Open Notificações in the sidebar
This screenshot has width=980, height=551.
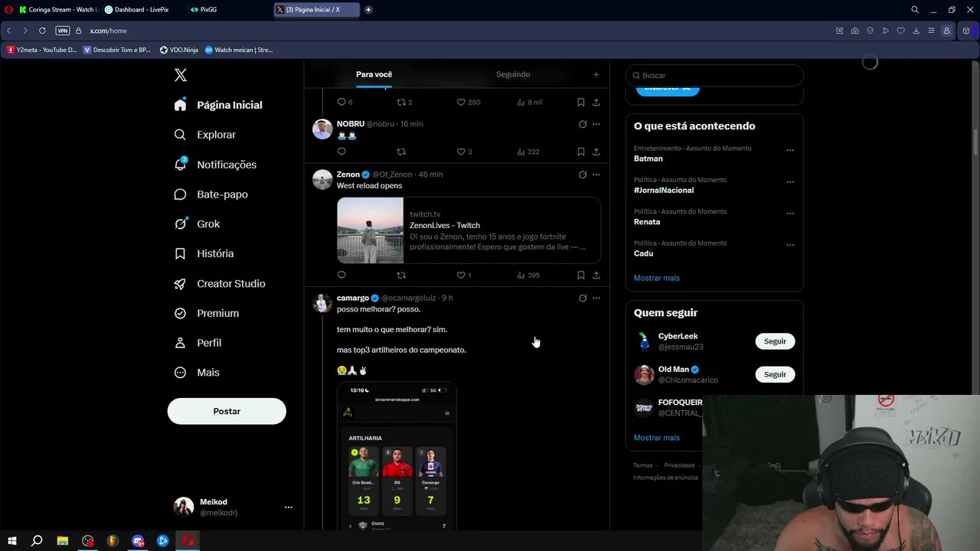pos(215,165)
